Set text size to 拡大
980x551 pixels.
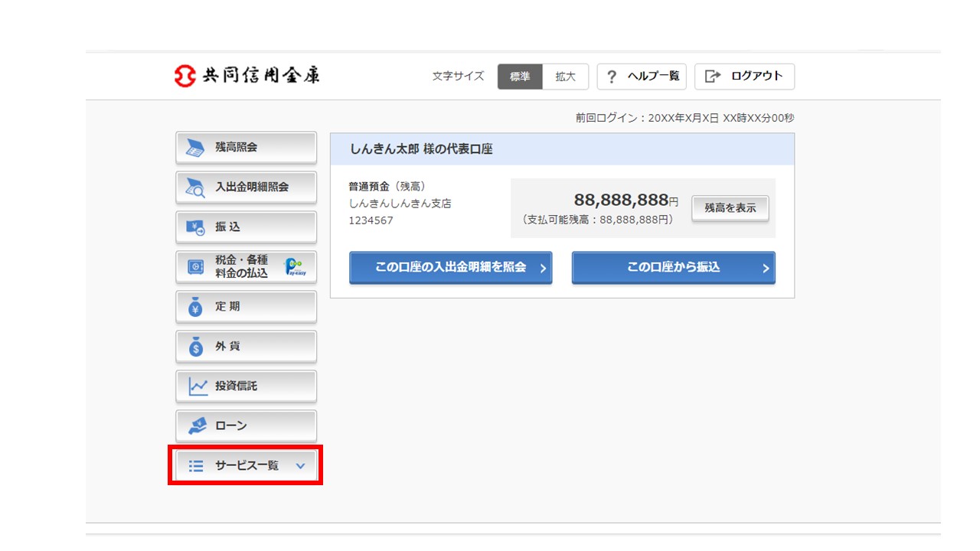coord(566,77)
